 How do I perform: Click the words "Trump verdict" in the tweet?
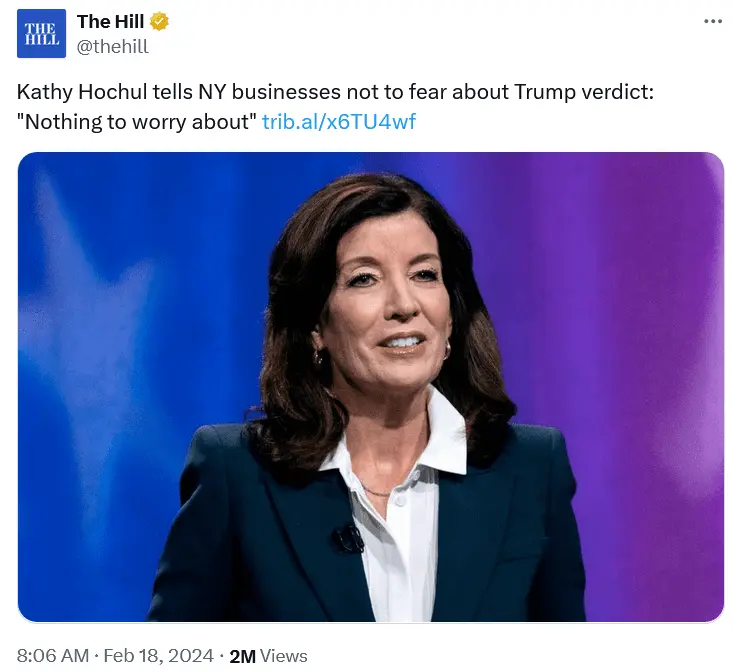point(582,92)
